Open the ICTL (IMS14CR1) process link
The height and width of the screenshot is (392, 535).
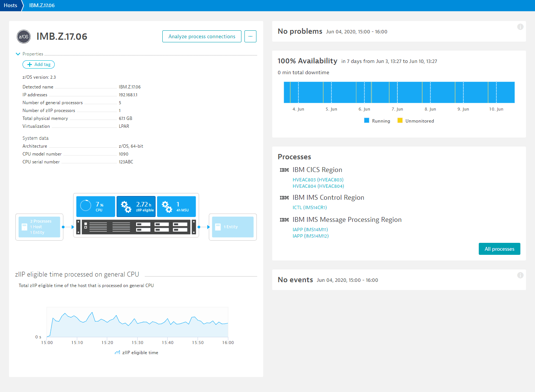point(310,208)
